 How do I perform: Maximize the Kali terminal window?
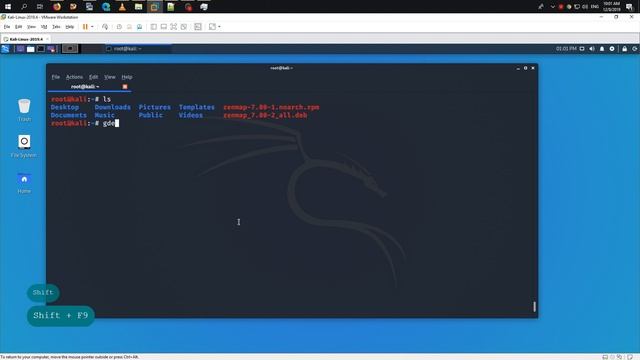pos(525,68)
